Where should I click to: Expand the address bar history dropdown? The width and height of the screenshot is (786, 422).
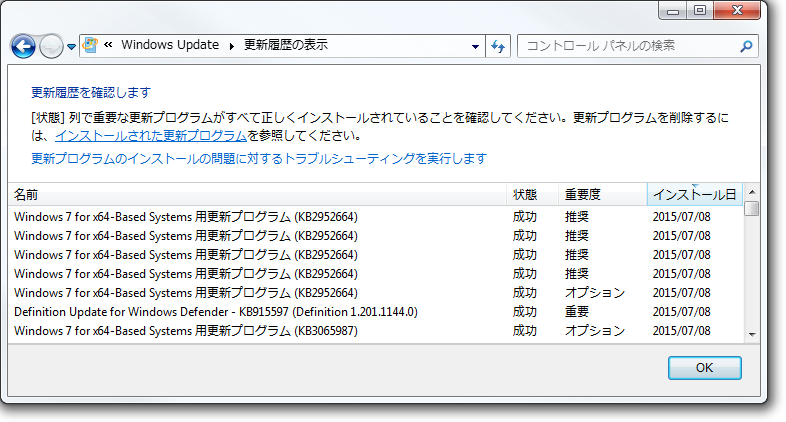pos(475,46)
